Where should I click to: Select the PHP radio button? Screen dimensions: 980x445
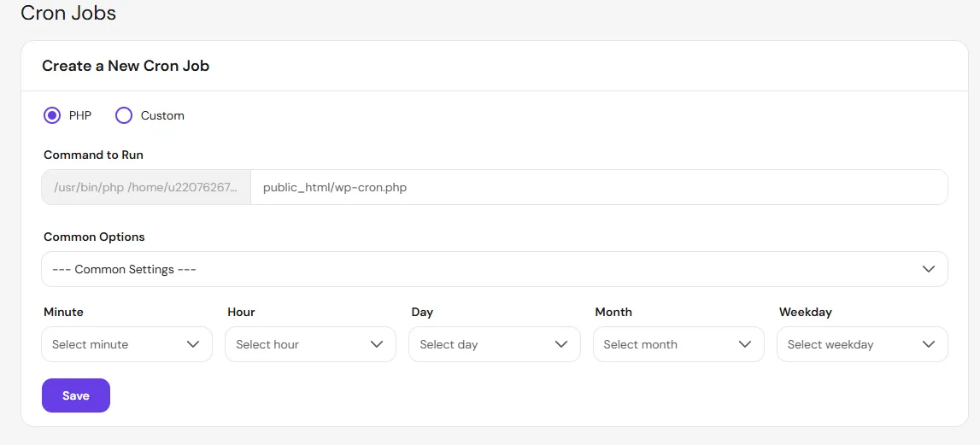coord(52,115)
